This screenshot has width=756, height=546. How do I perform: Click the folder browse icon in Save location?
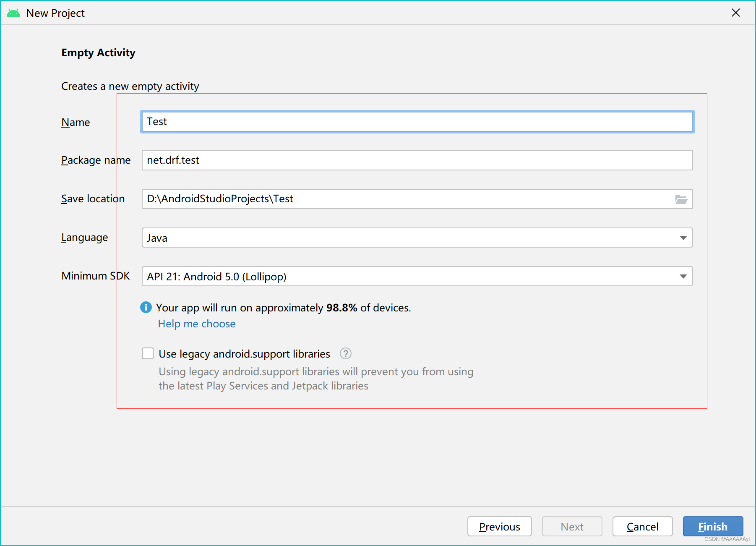pos(681,199)
